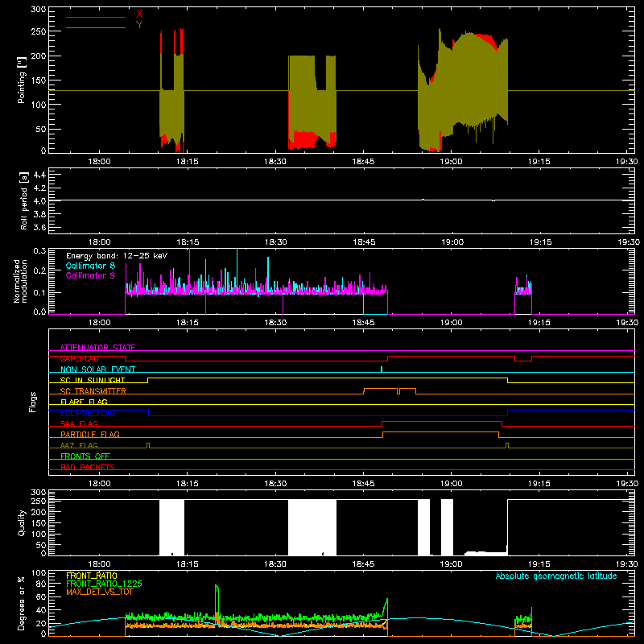
Task: Click the 'Y' legend label
Action: 139,25
